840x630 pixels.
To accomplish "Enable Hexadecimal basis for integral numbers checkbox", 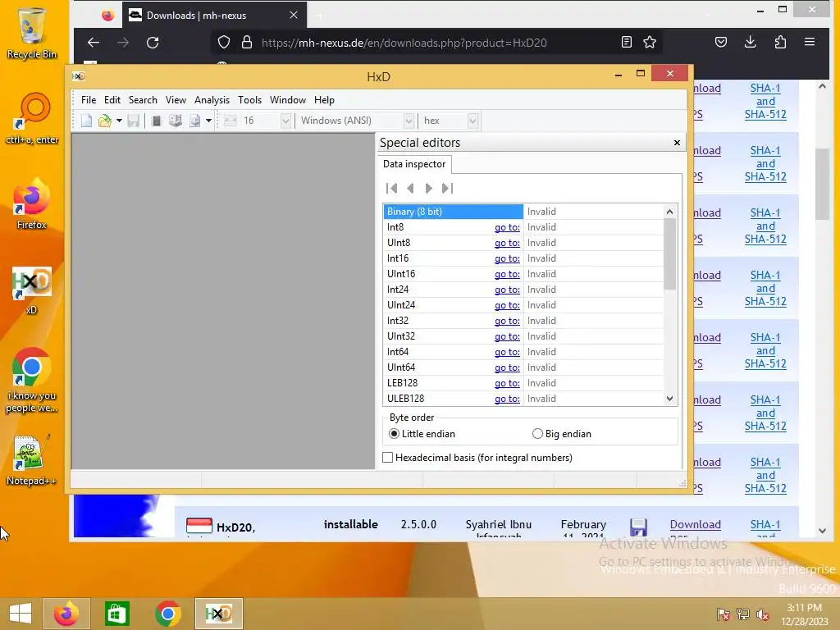I will click(x=388, y=458).
